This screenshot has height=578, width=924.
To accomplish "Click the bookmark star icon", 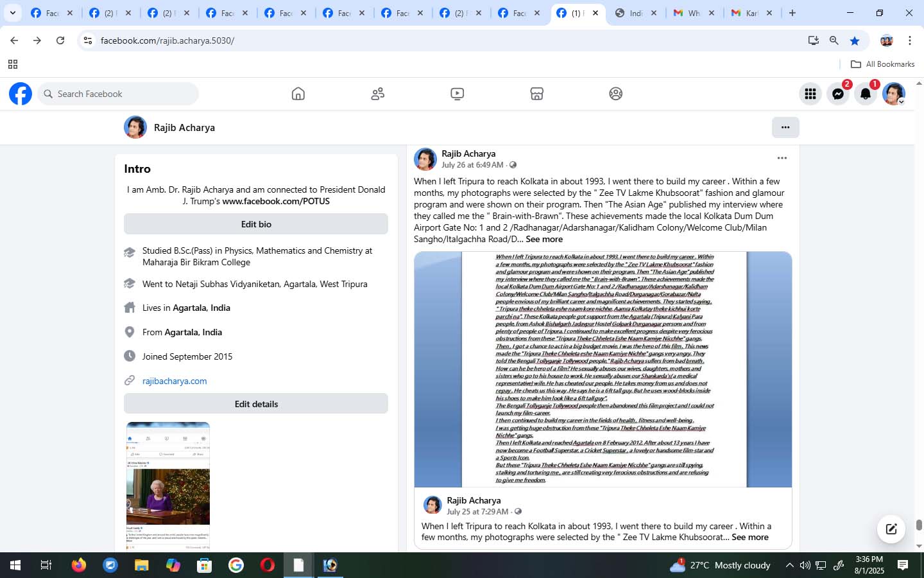I will coord(855,40).
